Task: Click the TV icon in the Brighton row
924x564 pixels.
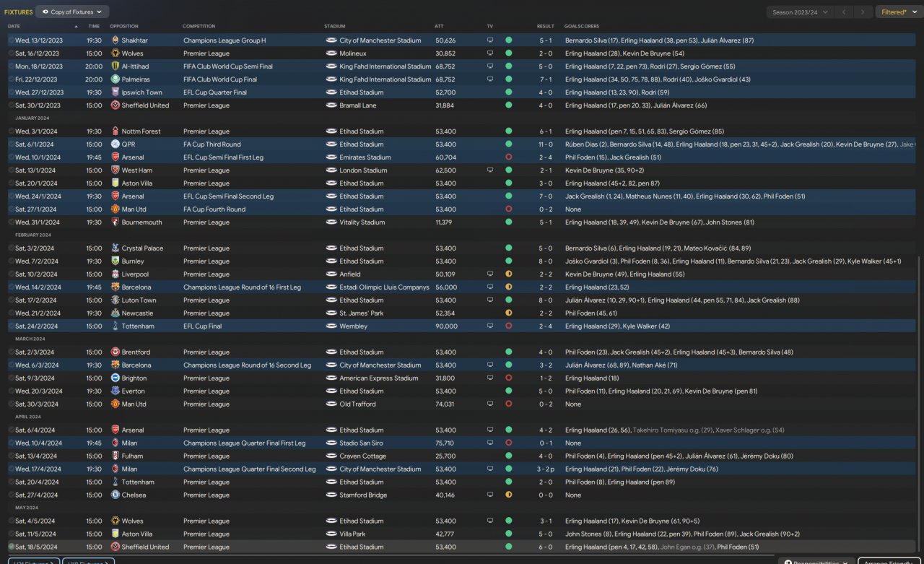Action: [x=490, y=378]
